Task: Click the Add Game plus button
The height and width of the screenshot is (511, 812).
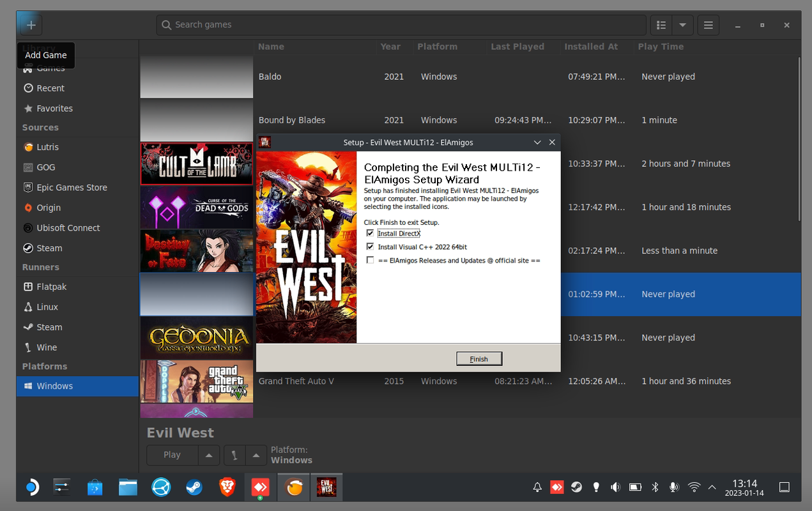Action: (31, 25)
